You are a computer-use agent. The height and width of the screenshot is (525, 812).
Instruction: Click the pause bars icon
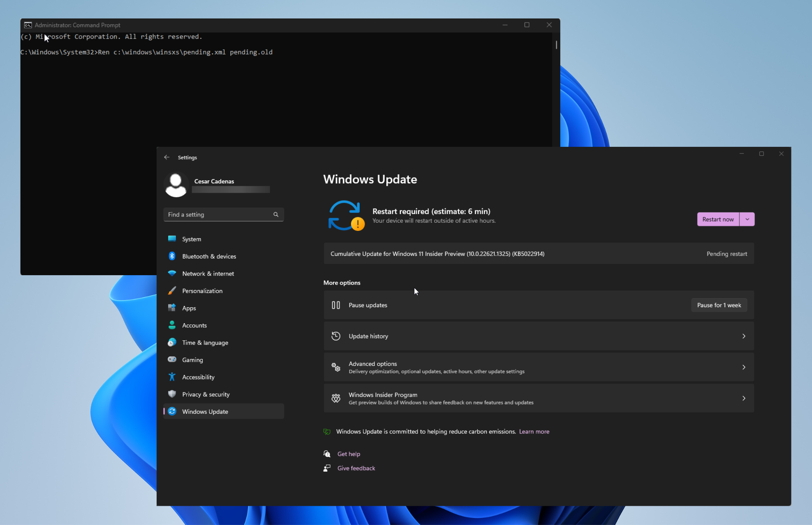click(335, 305)
